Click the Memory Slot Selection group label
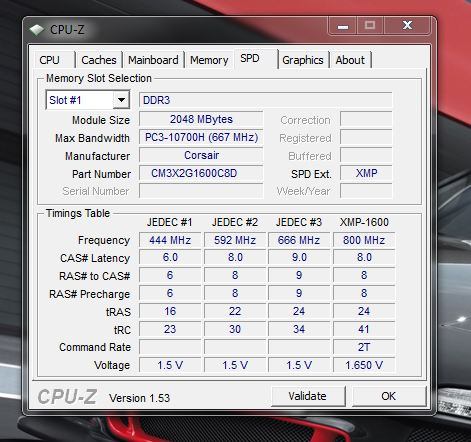The width and height of the screenshot is (471, 442). [99, 78]
